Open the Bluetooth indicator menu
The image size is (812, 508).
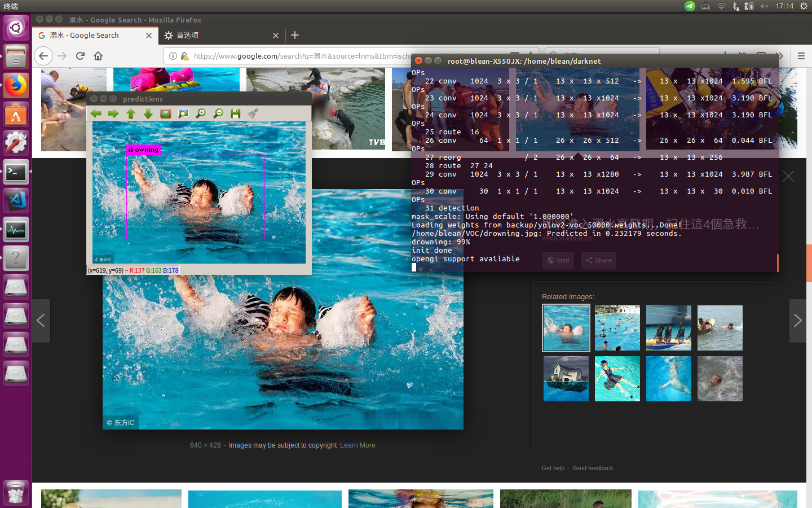pyautogui.click(x=735, y=6)
